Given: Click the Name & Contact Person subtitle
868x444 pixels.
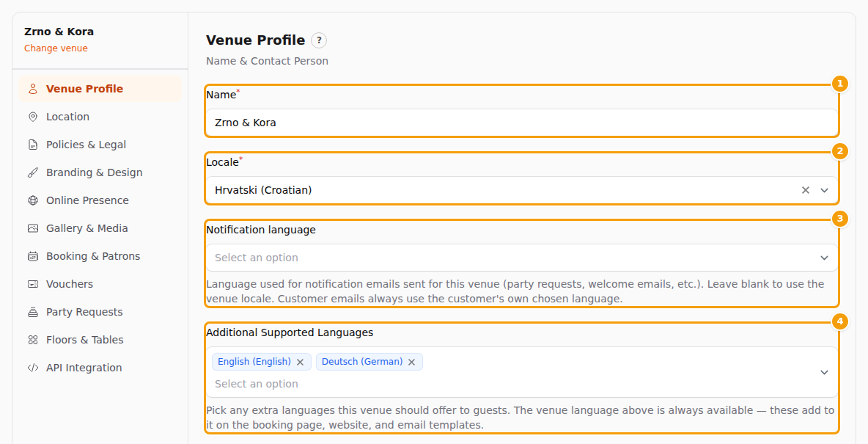Looking at the screenshot, I should 268,61.
